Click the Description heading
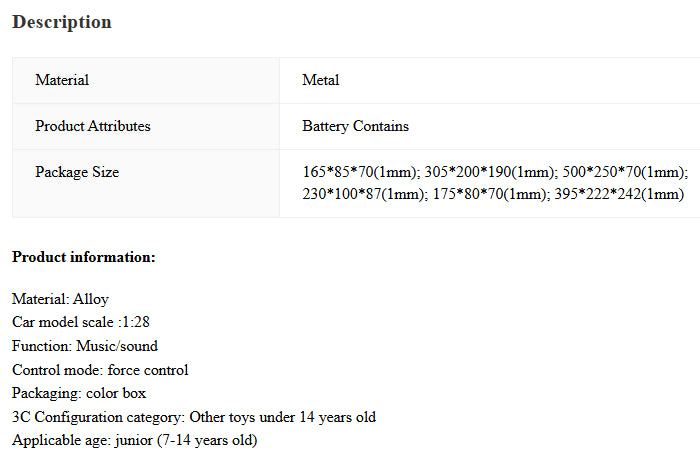700x467 pixels. click(x=62, y=22)
